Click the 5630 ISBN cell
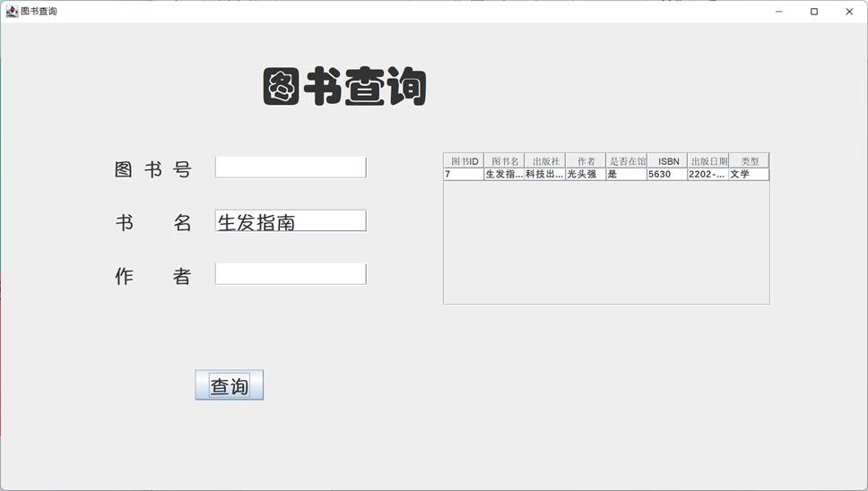Screen dimensions: 868x491 click(667, 174)
